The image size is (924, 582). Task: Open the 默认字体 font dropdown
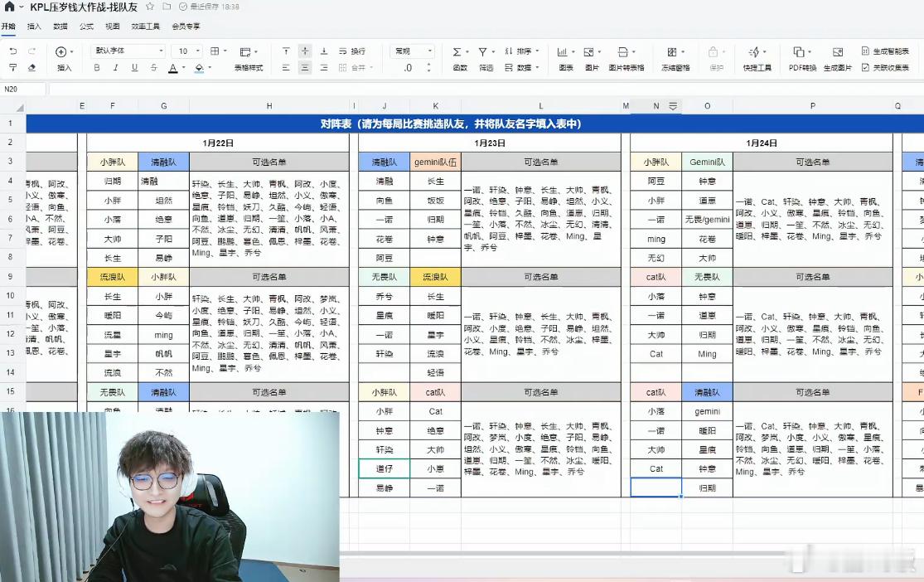pos(128,51)
